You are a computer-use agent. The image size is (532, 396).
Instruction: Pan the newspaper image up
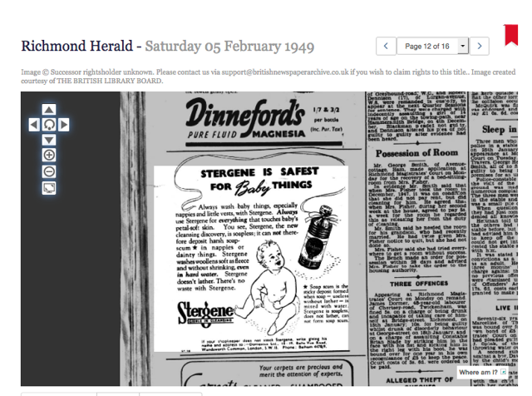click(x=49, y=109)
